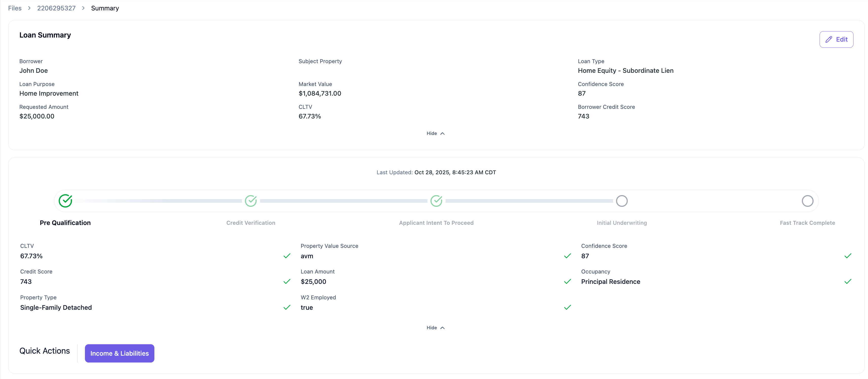Click the CLTV green check icon
868x379 pixels.
[287, 256]
